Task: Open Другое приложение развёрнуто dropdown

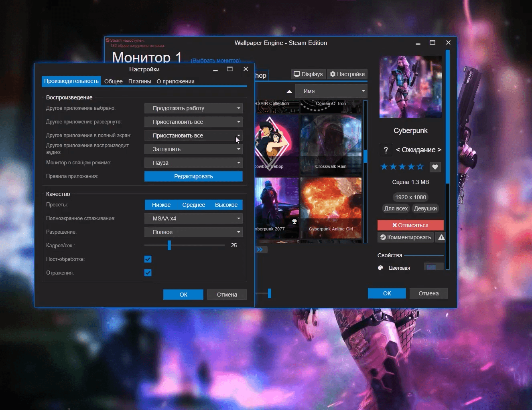Action: pyautogui.click(x=193, y=122)
